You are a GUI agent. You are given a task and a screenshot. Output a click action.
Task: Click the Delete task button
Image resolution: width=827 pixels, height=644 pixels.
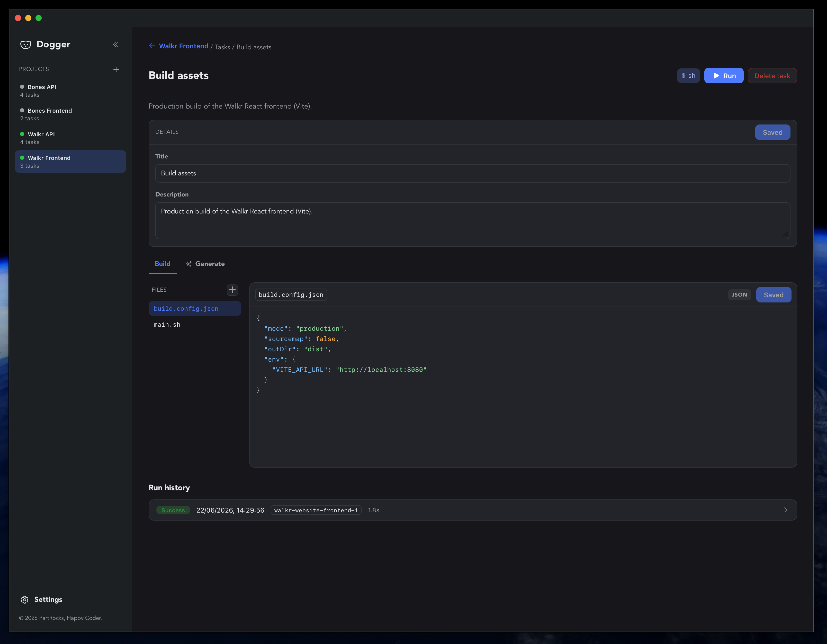772,76
